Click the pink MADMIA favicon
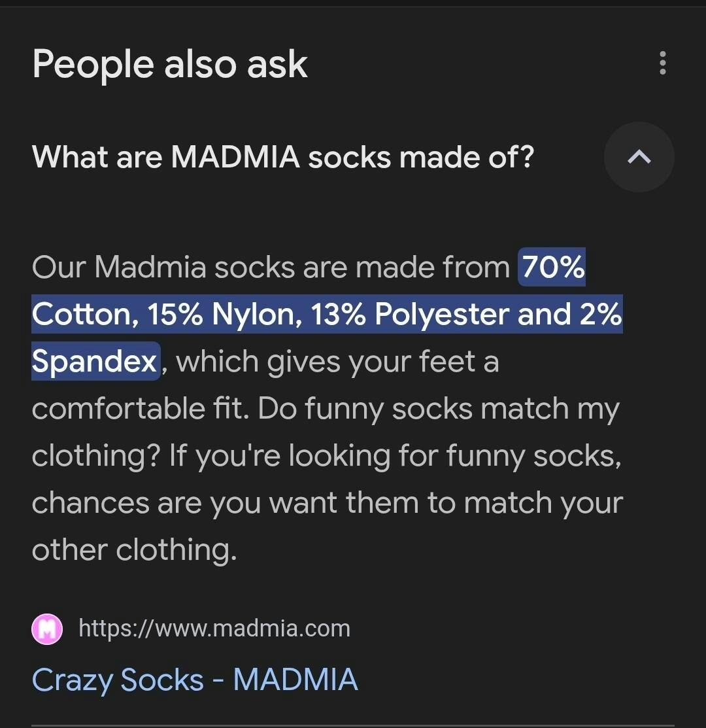This screenshot has height=728, width=706. pyautogui.click(x=47, y=629)
